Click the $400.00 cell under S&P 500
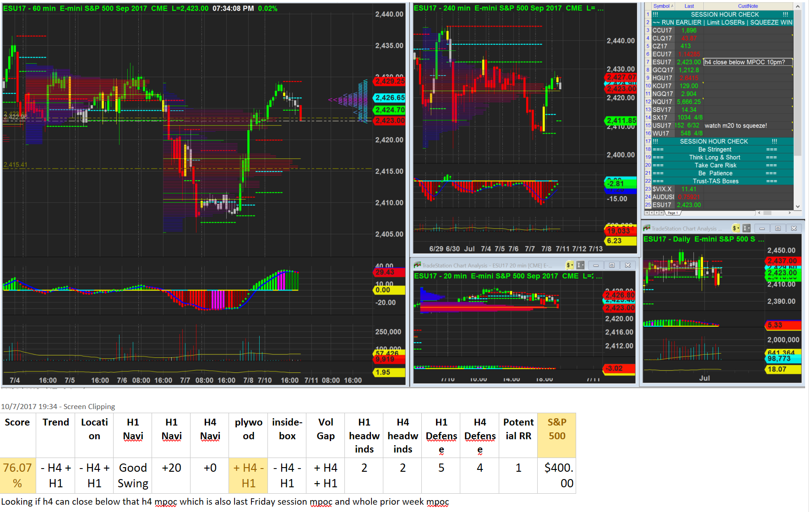The height and width of the screenshot is (512, 812). click(556, 475)
